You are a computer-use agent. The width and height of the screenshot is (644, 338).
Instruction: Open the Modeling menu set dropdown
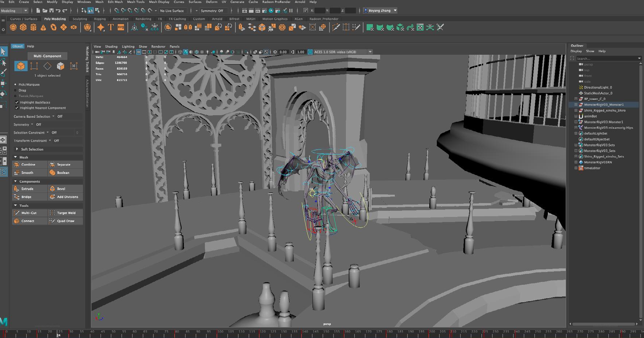point(14,11)
